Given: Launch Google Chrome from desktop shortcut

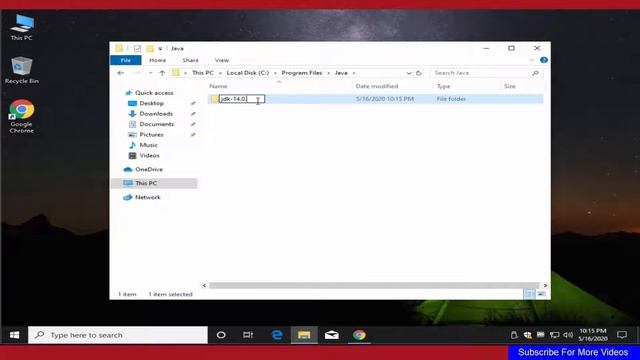Looking at the screenshot, I should (22, 116).
